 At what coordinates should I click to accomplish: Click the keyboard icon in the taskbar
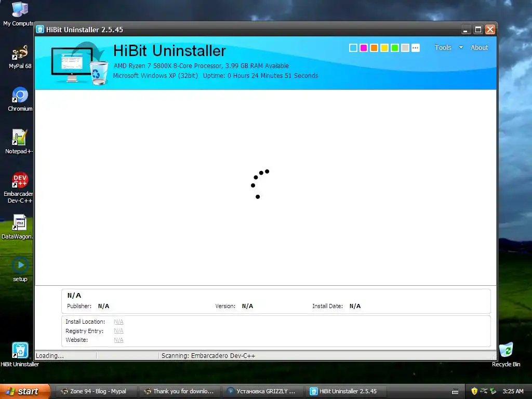click(455, 392)
